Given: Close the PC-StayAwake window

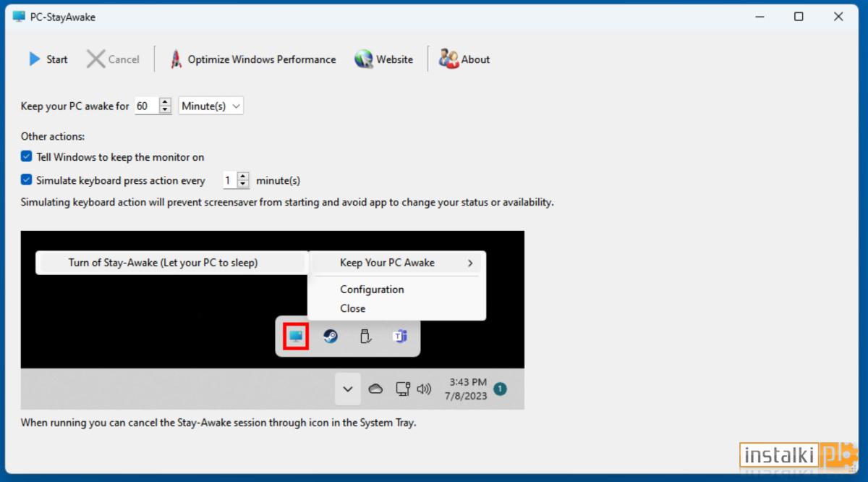Looking at the screenshot, I should pos(838,17).
